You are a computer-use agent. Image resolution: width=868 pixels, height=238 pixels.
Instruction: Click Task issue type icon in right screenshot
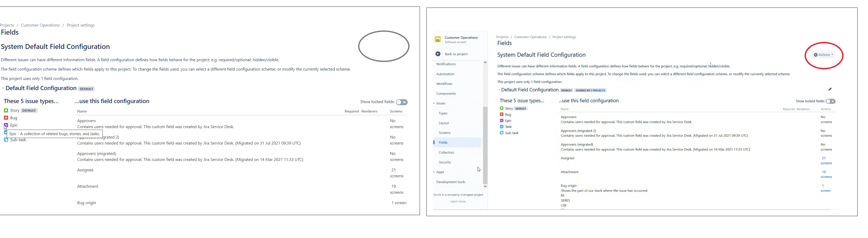[x=502, y=127]
